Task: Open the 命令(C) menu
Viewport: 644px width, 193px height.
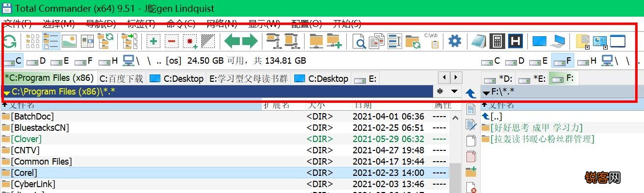Action: (x=180, y=24)
